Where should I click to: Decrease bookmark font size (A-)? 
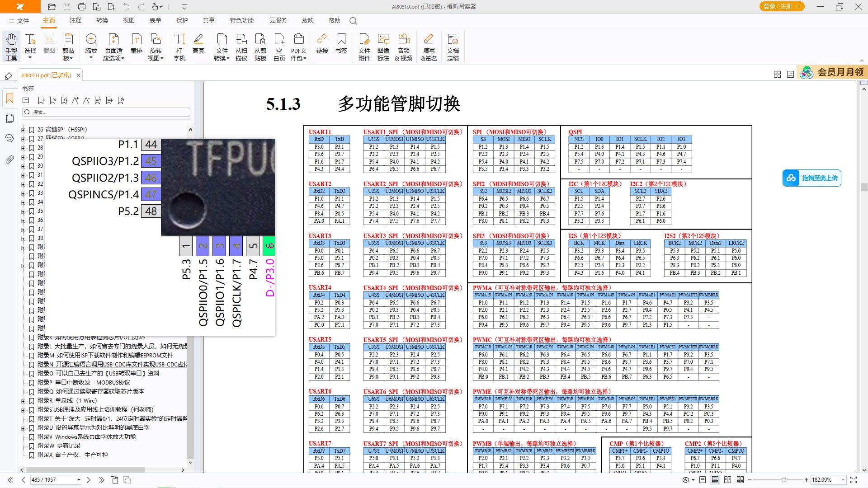coord(86,100)
